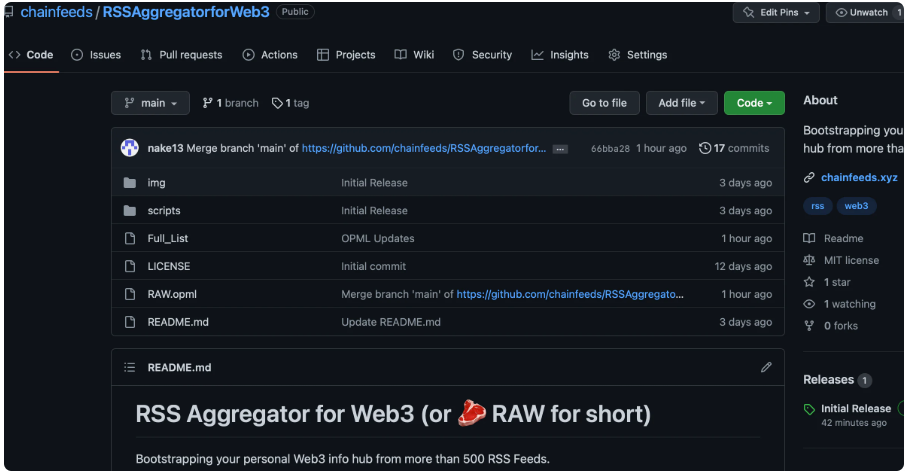This screenshot has height=471, width=905.
Task: Click the Unwatch button
Action: pyautogui.click(x=863, y=12)
